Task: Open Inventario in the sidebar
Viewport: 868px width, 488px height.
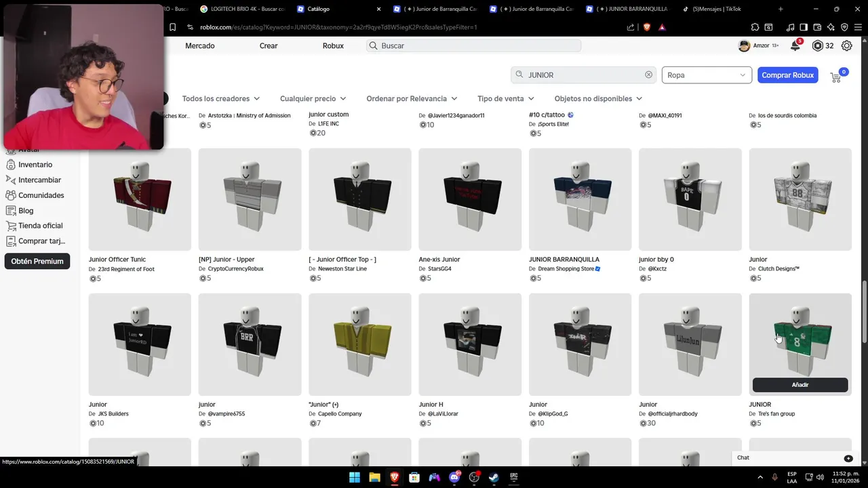Action: click(29, 165)
